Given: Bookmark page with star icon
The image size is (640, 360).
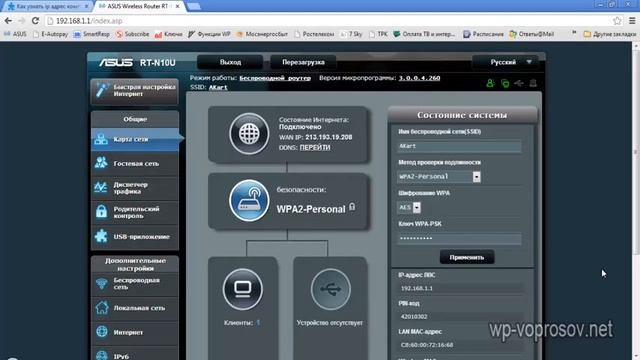Looking at the screenshot, I should [x=617, y=21].
